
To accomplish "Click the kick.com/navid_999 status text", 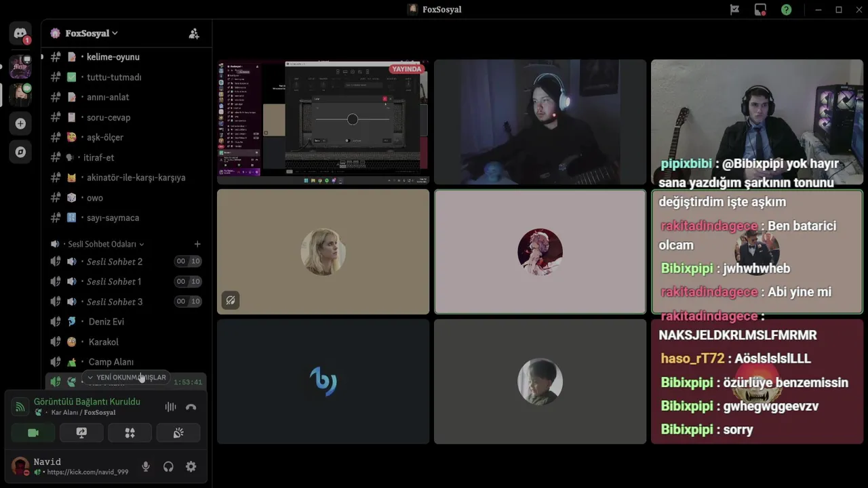I will (87, 472).
